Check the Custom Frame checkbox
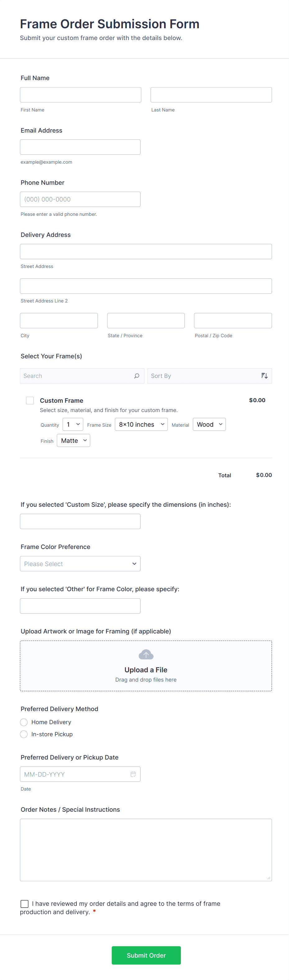 30,400
